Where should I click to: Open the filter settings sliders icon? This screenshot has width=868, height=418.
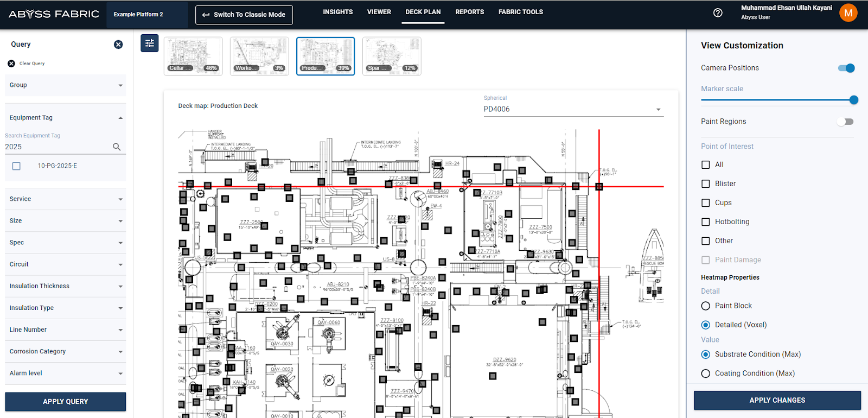(x=150, y=43)
